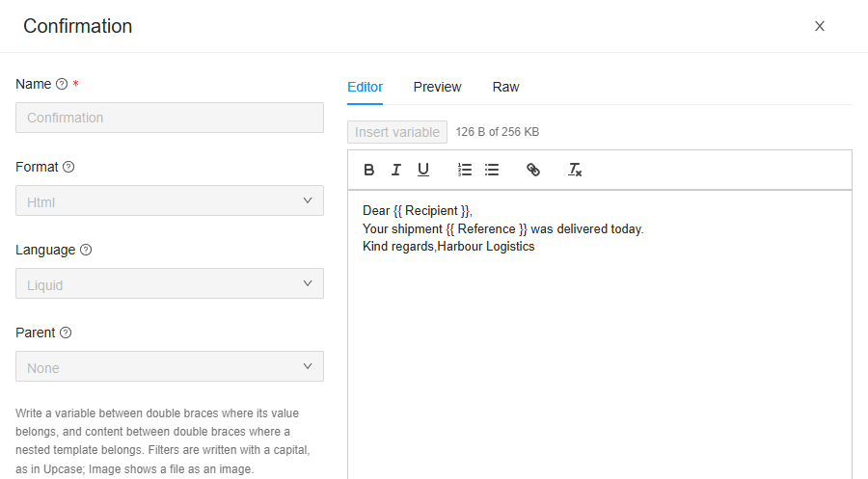
Task: Switch to the Raw tab
Action: tap(505, 87)
